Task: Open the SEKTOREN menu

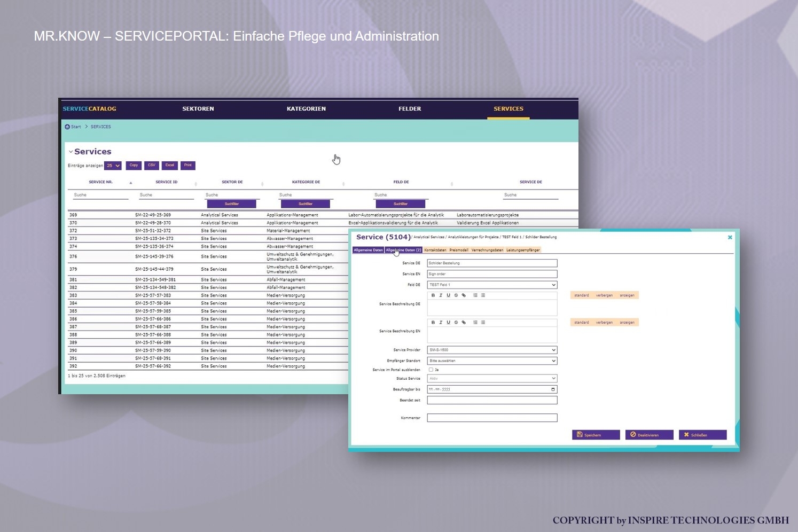Action: click(198, 109)
